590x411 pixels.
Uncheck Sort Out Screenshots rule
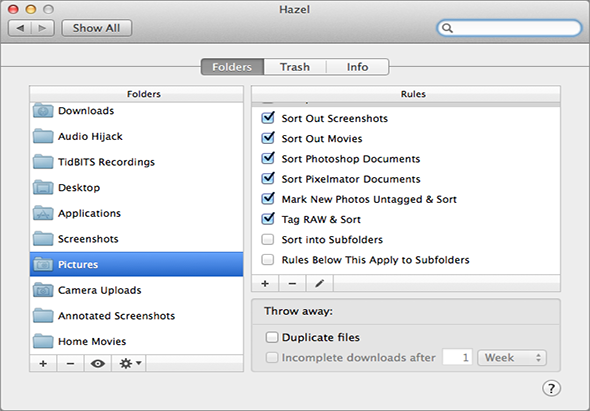[268, 118]
